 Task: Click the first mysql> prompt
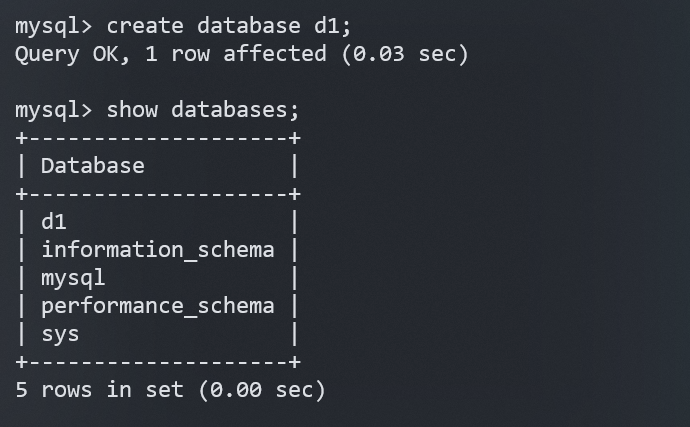coord(54,25)
